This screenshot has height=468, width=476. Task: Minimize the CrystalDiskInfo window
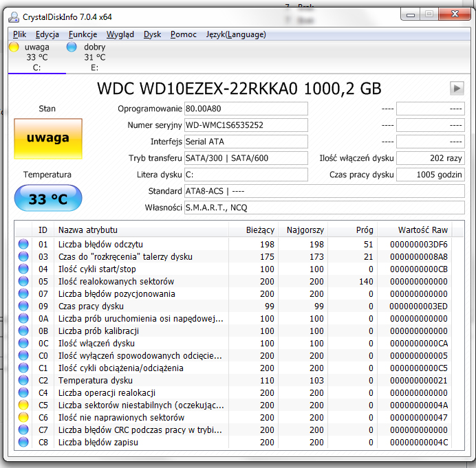click(411, 14)
